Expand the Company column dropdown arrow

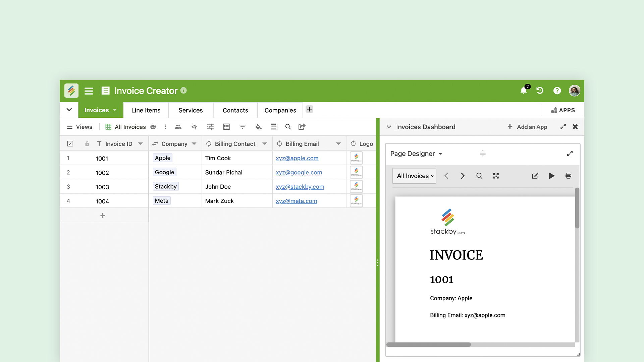tap(194, 144)
